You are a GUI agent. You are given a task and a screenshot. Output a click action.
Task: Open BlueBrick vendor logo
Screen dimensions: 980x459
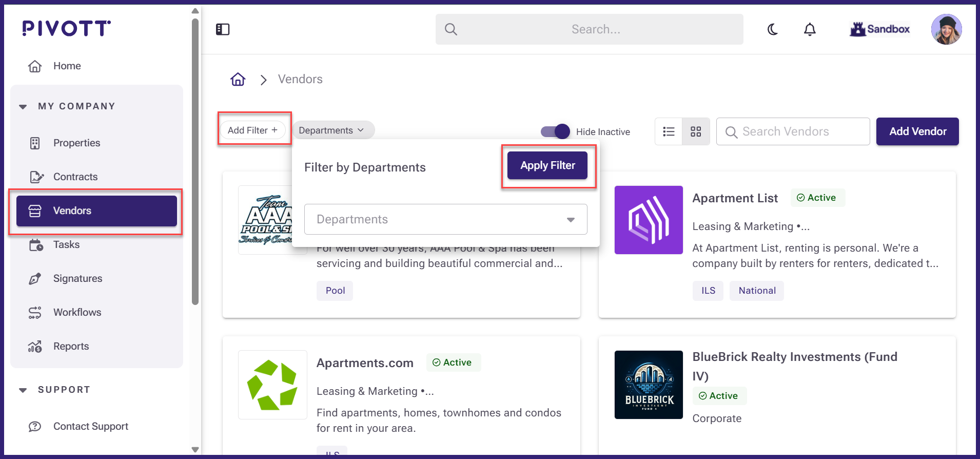click(x=649, y=385)
